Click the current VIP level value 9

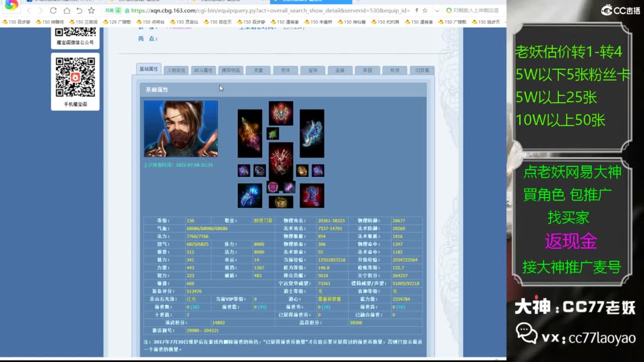(255, 299)
